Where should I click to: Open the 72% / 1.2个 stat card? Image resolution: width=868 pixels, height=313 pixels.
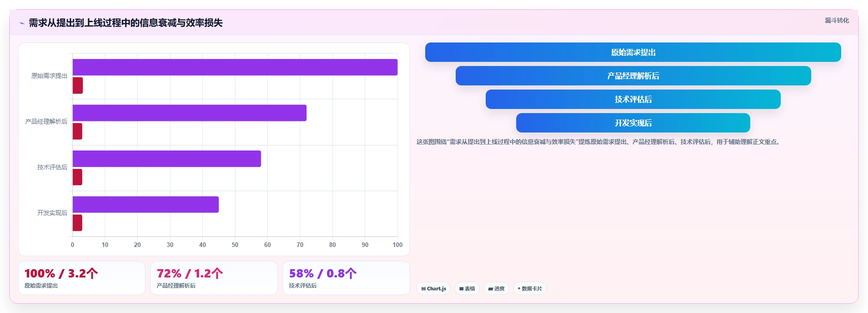[214, 278]
